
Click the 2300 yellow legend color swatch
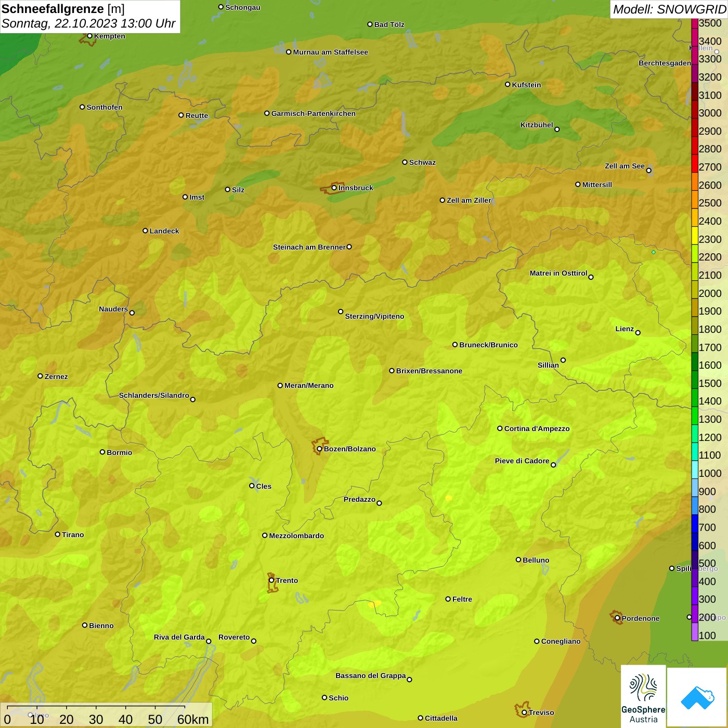click(695, 236)
